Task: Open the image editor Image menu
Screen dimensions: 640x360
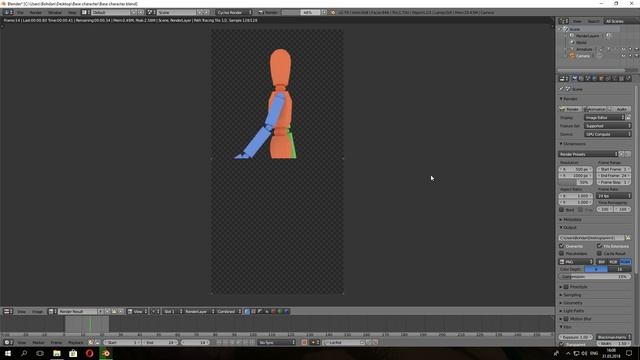Action: 37,311
